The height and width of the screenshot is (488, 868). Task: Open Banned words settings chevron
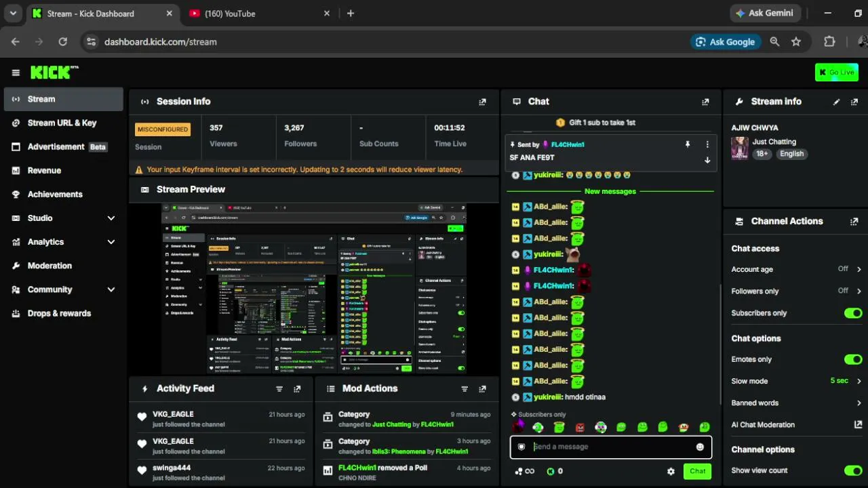tap(859, 403)
